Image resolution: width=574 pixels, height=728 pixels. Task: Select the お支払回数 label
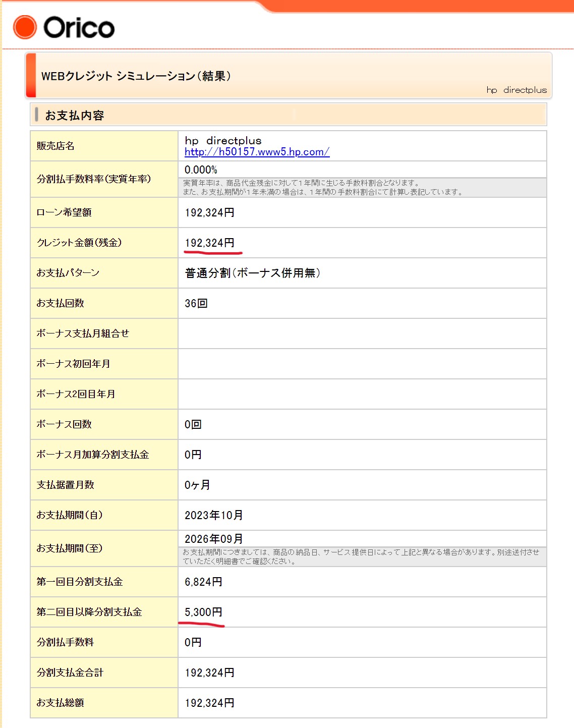click(x=61, y=303)
